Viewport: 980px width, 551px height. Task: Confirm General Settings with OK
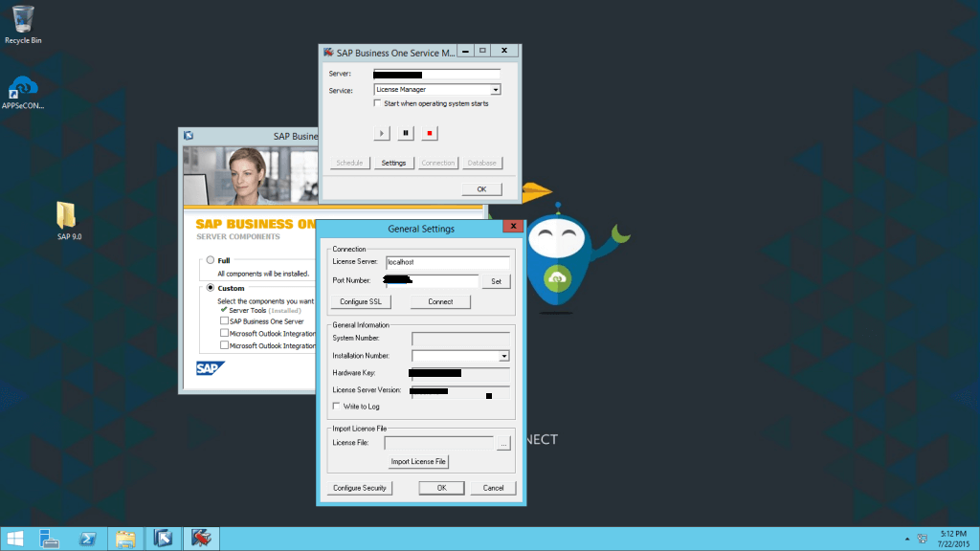point(441,488)
